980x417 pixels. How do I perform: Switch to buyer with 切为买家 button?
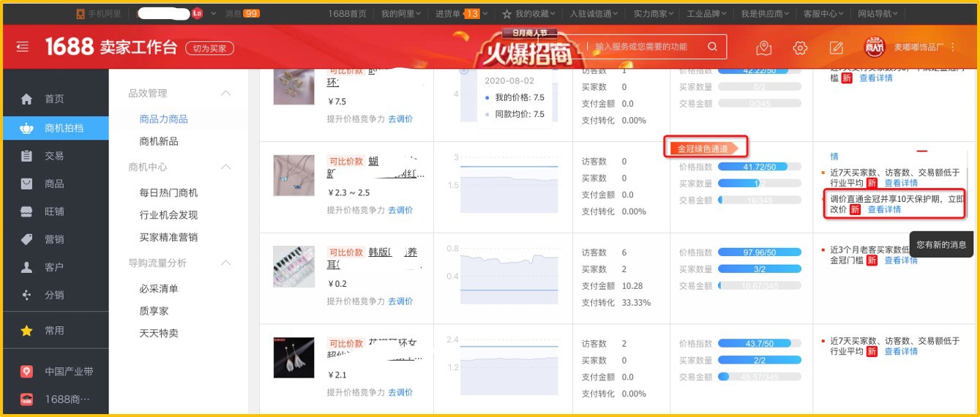click(210, 48)
